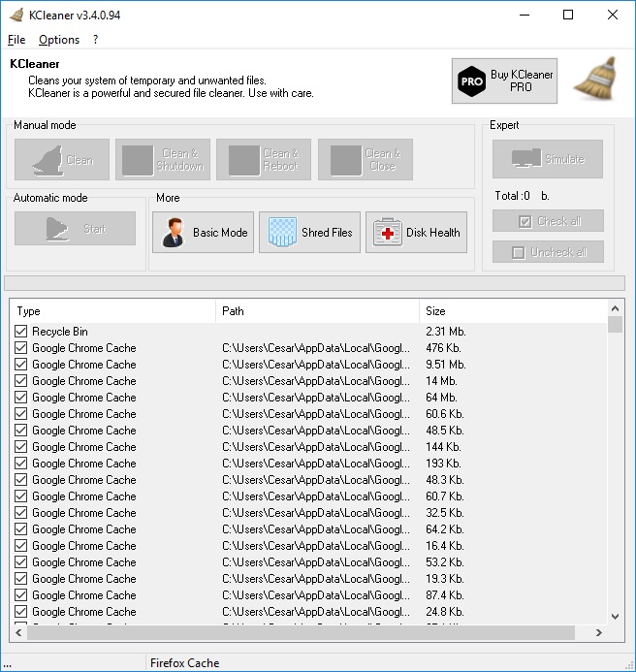Viewport: 636px width, 672px height.
Task: Select the 32.5 Kb. size value
Action: coord(445,513)
